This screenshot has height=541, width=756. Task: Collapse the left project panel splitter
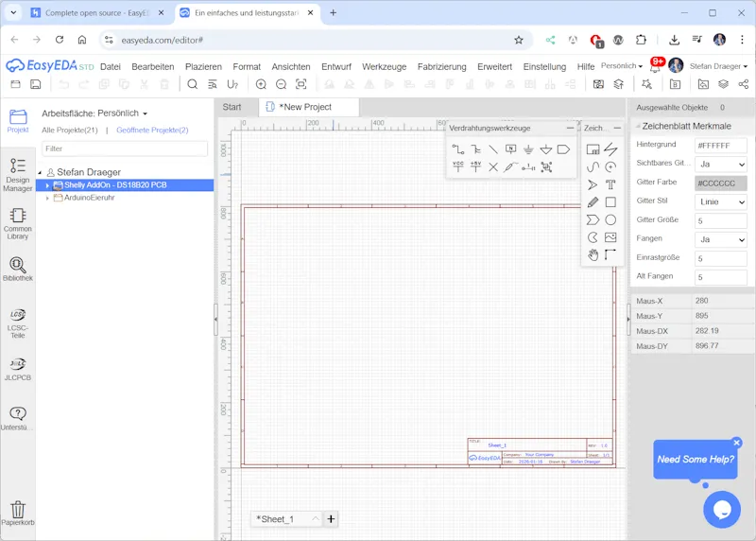coord(215,319)
